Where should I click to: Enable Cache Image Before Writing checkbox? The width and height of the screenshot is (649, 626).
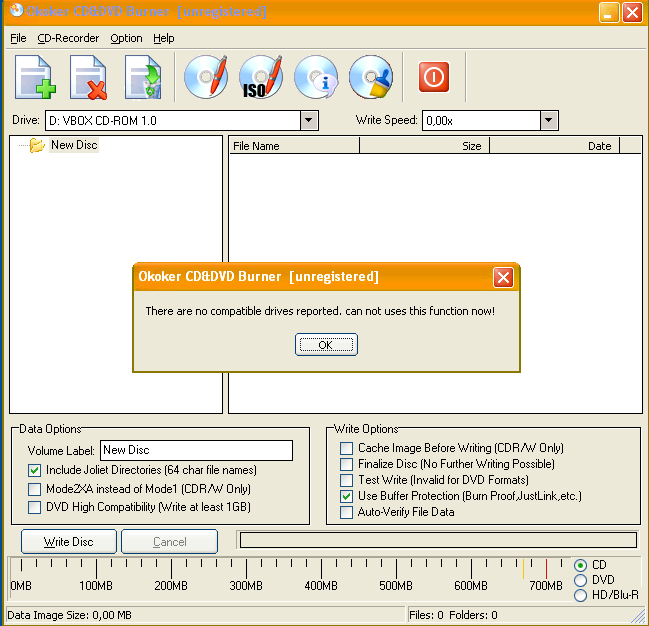point(346,448)
